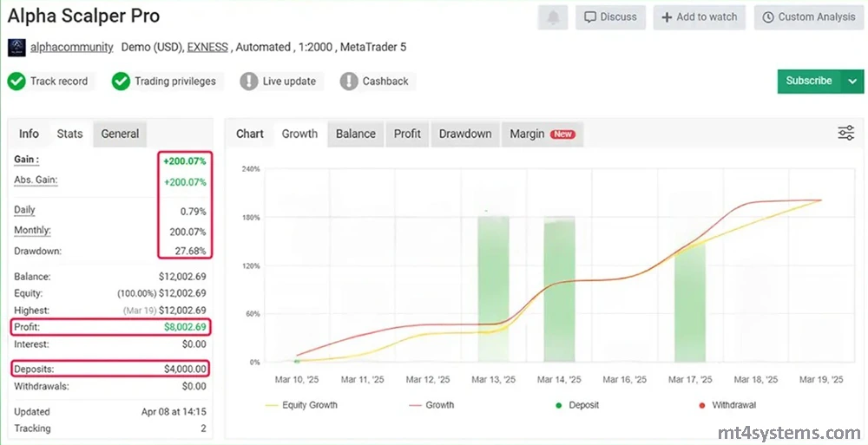
Task: Open chart settings sliders icon
Action: click(845, 133)
